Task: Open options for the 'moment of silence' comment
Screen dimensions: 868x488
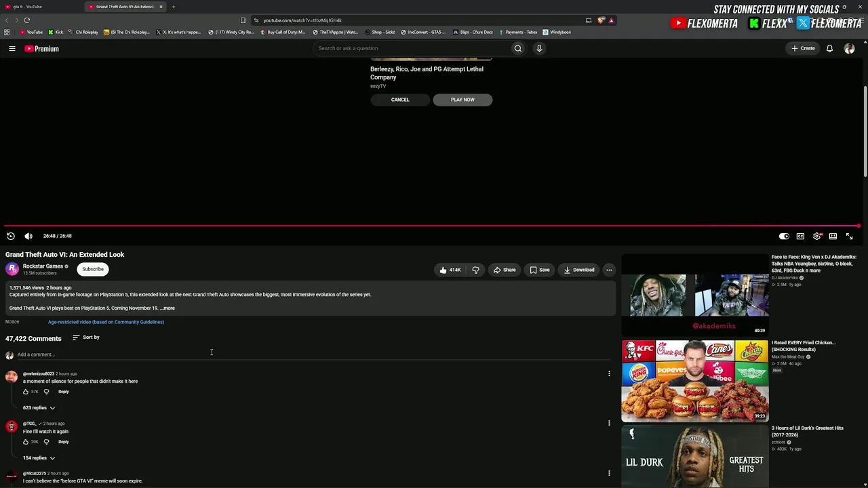Action: point(609,373)
